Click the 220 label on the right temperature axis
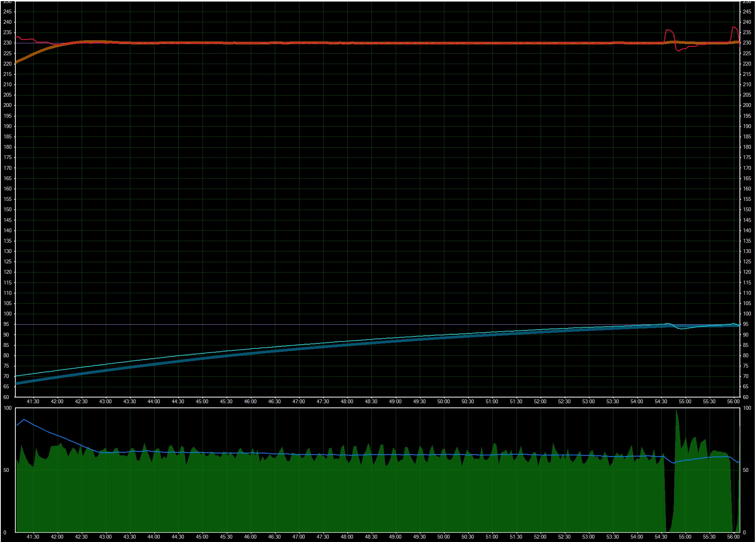This screenshot has height=542, width=756. point(747,64)
